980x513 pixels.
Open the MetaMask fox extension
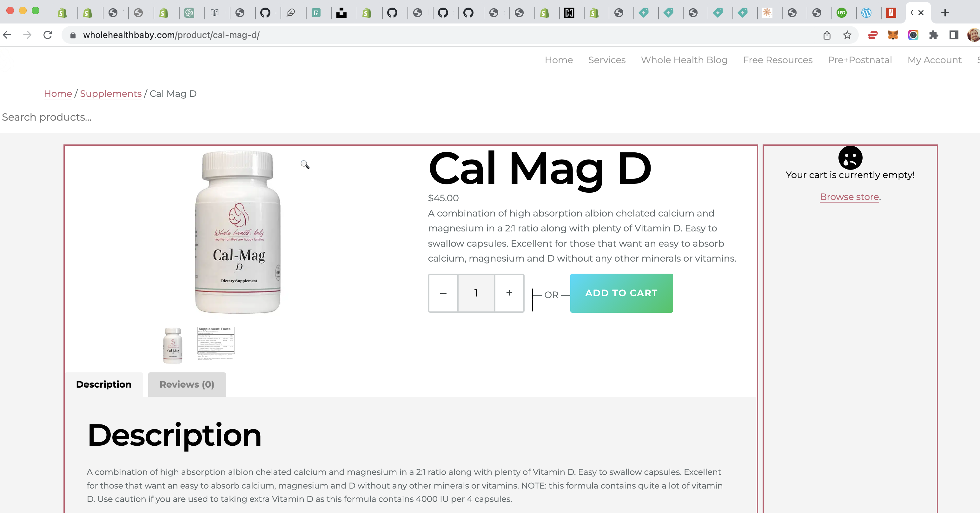click(x=893, y=35)
